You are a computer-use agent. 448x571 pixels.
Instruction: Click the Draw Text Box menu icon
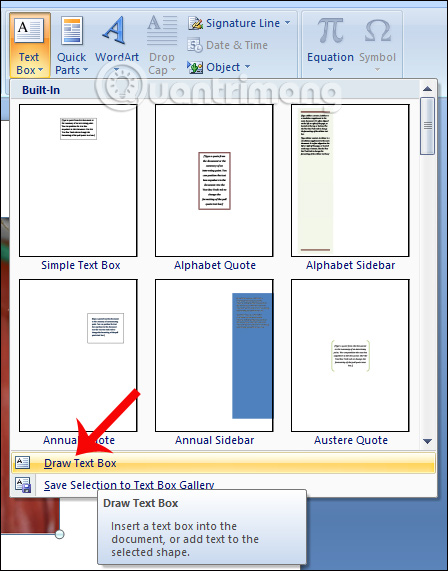[x=23, y=462]
